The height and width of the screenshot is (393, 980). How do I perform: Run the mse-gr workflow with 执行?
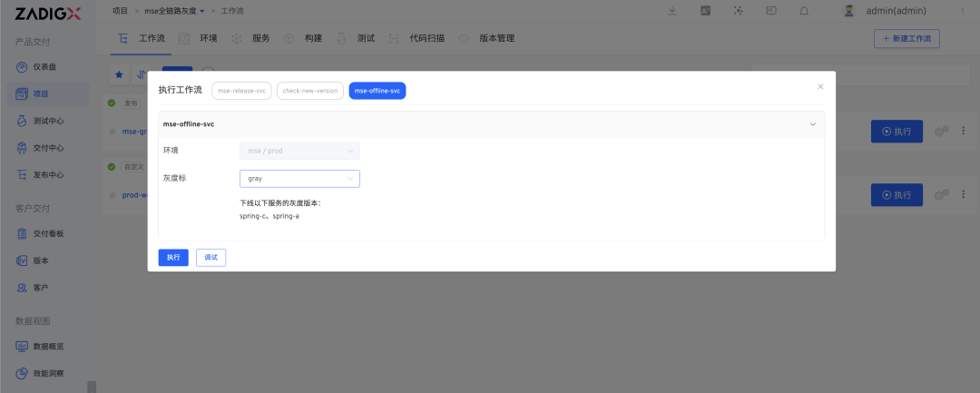click(x=897, y=132)
